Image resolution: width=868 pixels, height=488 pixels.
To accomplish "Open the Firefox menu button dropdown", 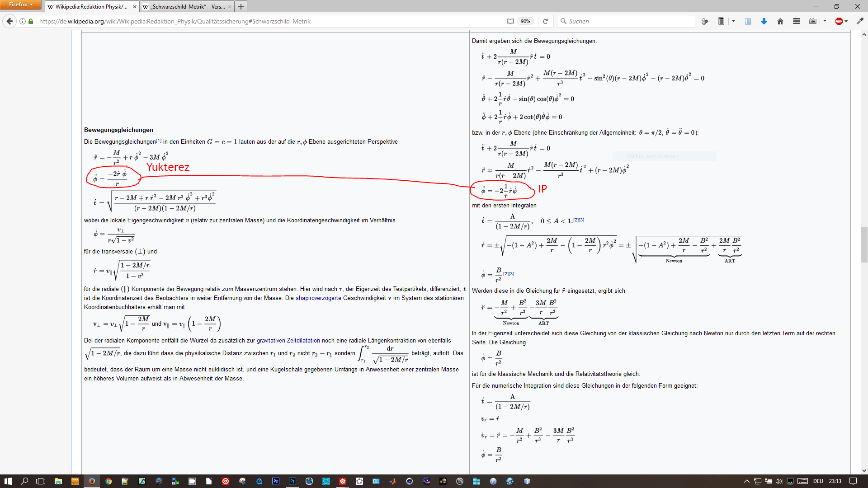I will tap(21, 5).
